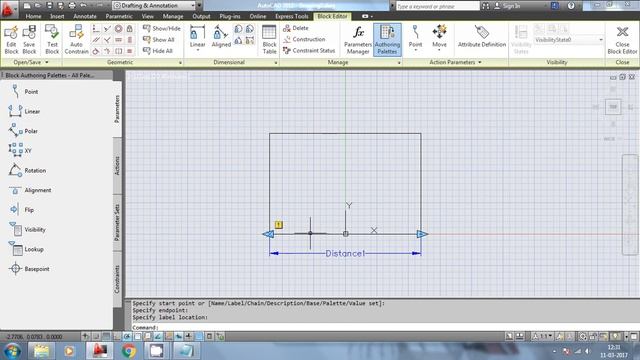Run the Test Block tool
Viewport: 640px width, 360px height.
pyautogui.click(x=52, y=39)
